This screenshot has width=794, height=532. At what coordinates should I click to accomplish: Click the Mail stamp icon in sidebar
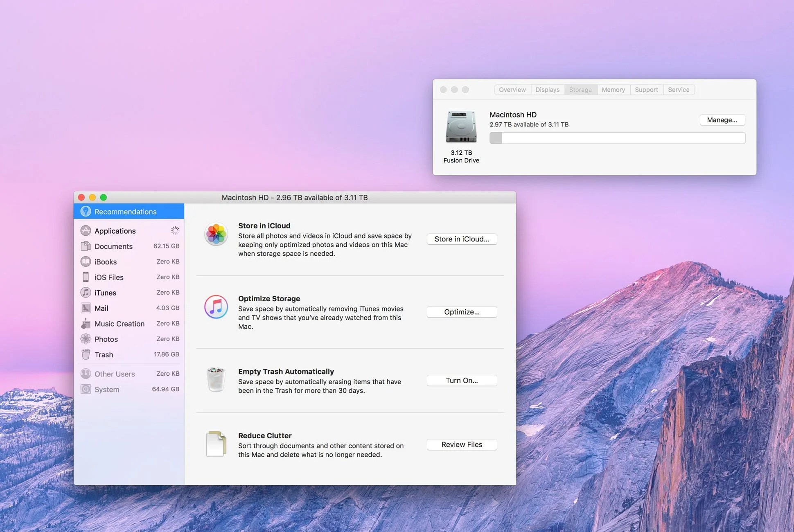coord(86,308)
